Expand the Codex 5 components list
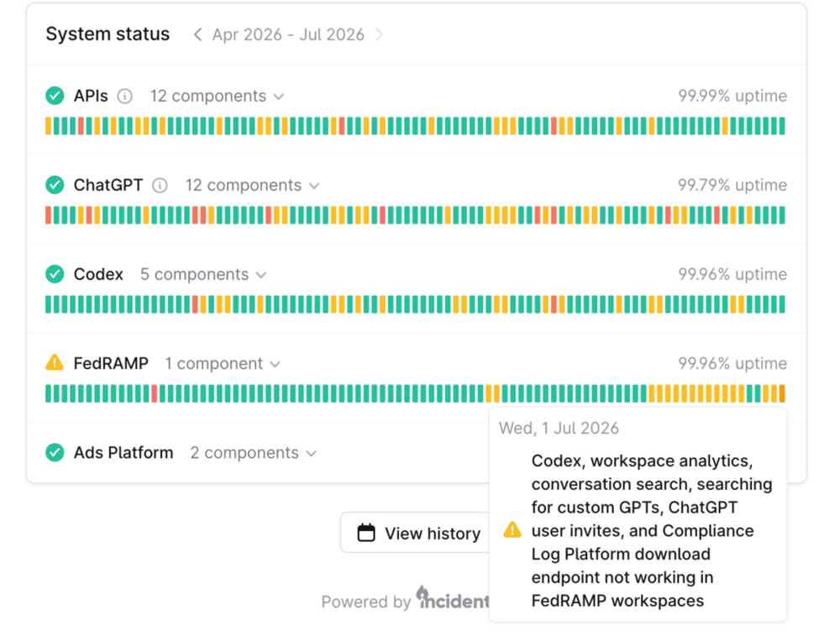This screenshot has height=632, width=840. point(203,275)
